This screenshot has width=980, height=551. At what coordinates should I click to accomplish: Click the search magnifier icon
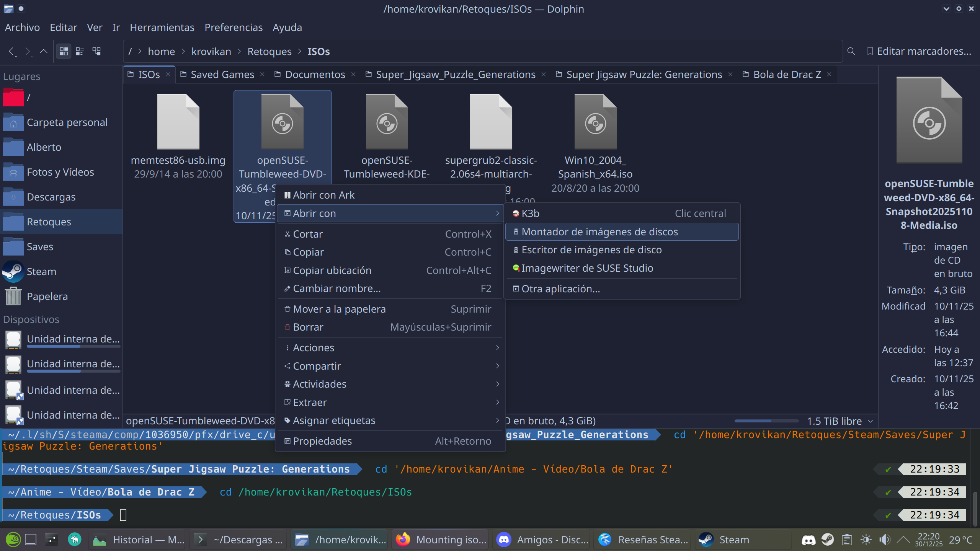851,51
